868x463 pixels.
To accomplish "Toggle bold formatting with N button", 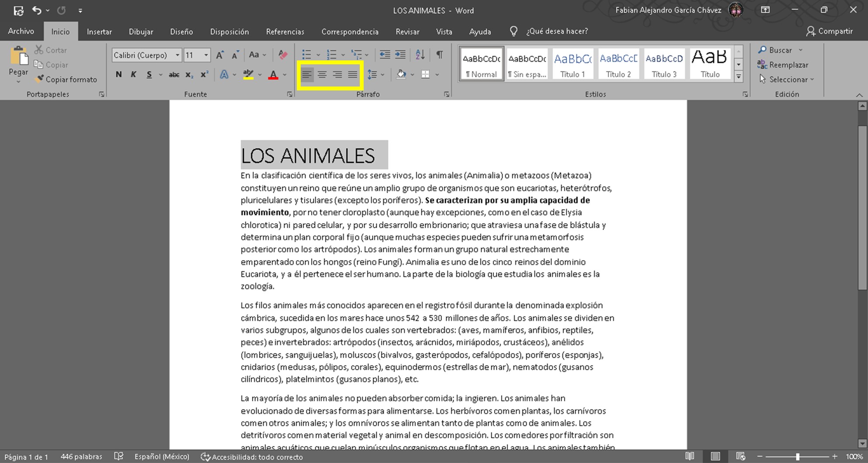I will click(x=118, y=75).
